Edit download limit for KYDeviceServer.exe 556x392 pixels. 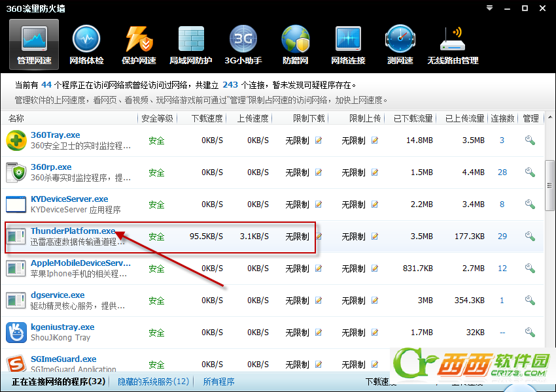pyautogui.click(x=319, y=204)
